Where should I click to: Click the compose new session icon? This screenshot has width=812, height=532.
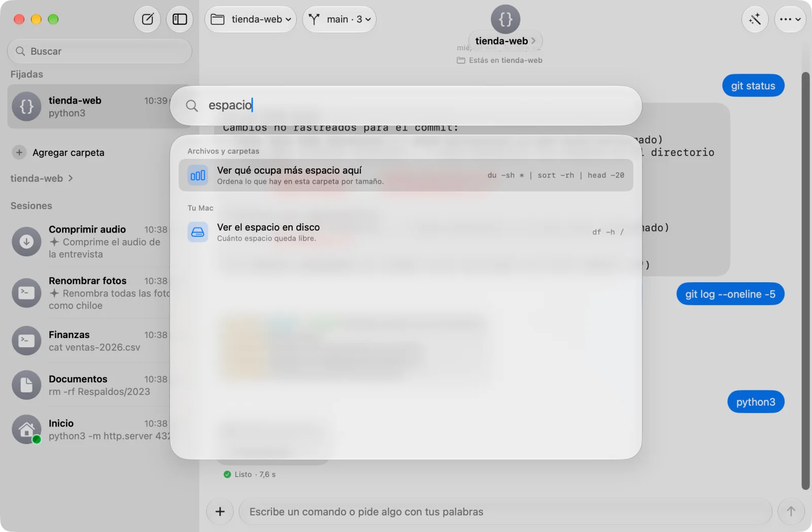[148, 19]
